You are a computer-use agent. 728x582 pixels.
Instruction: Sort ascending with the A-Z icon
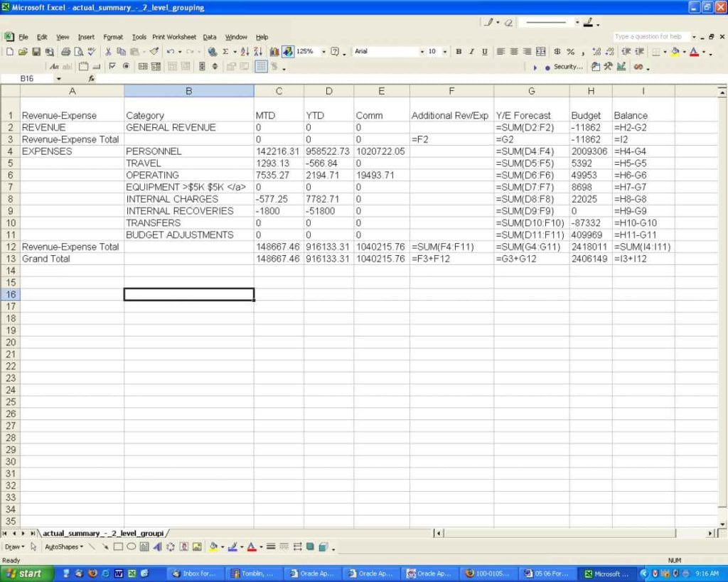tap(245, 52)
